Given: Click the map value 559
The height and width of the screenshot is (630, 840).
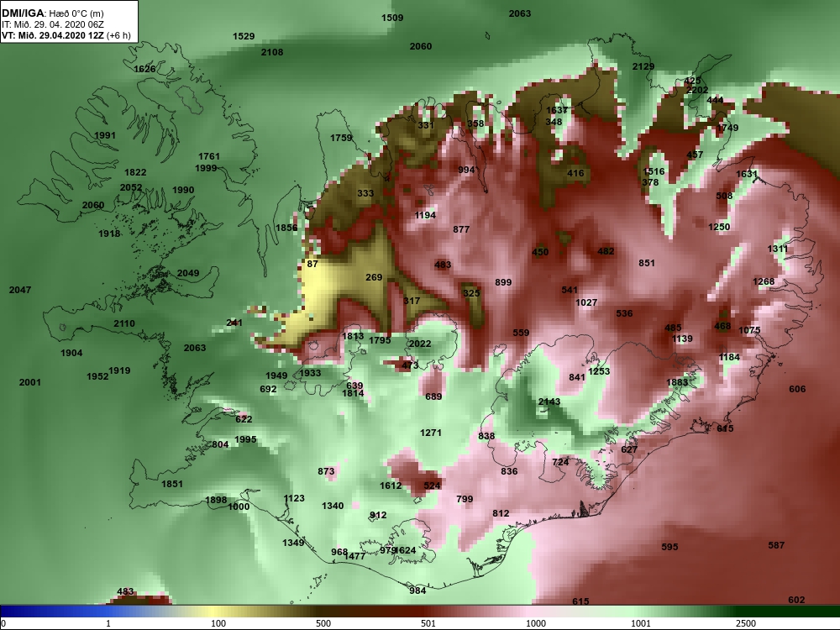Looking at the screenshot, I should 521,333.
